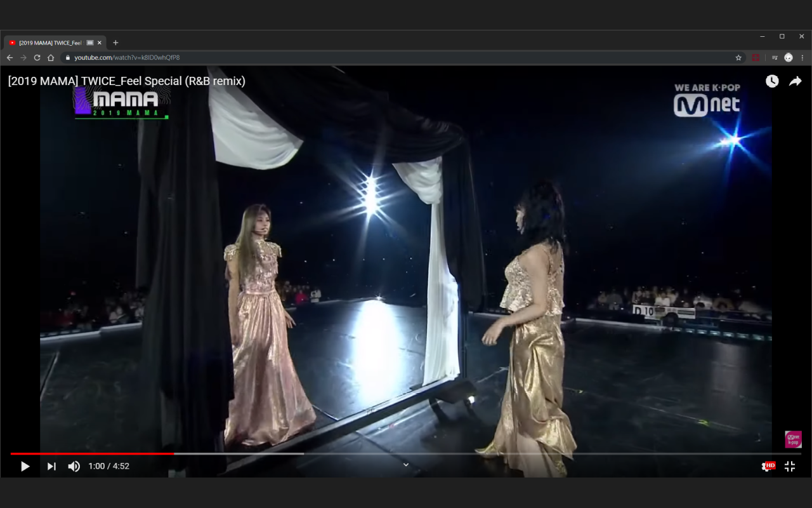Select the TWICE Feel Special browser tab

[x=51, y=43]
